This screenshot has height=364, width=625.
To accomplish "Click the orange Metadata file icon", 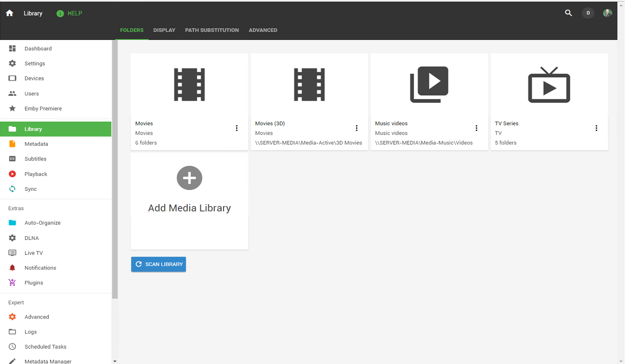I will (x=12, y=144).
